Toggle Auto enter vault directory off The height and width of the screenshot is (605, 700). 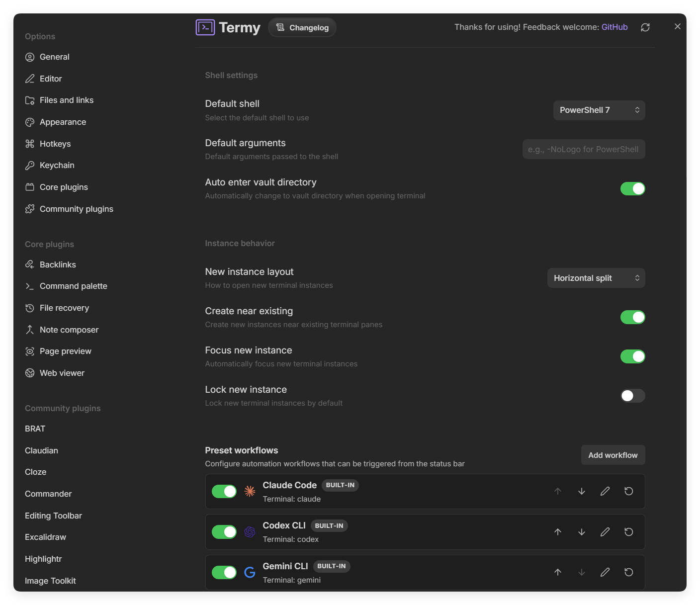coord(633,188)
